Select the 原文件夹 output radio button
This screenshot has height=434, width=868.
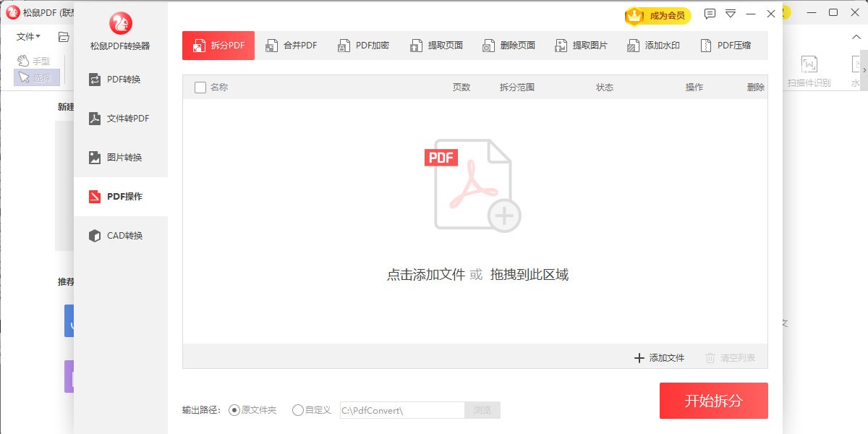234,410
